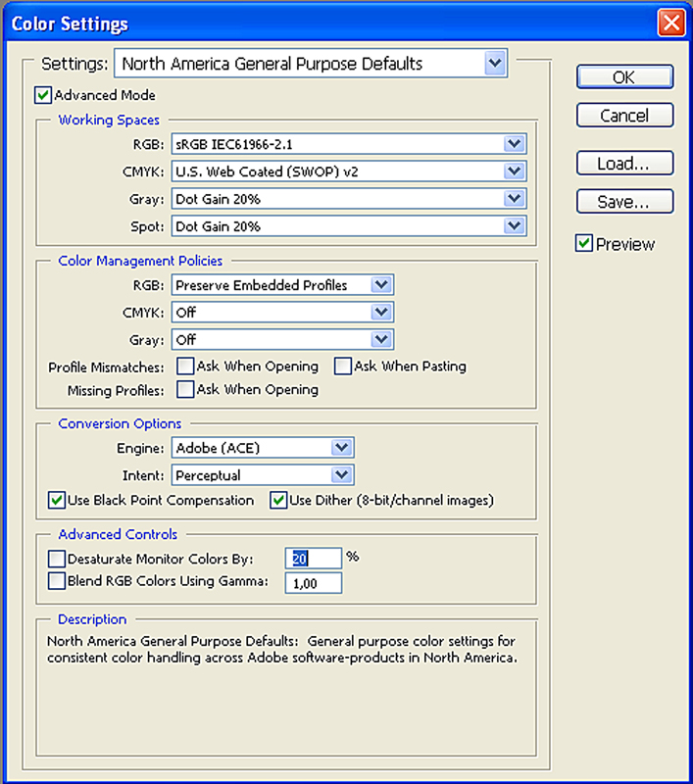
Task: Open CMYK color management policy dropdown
Action: pos(282,313)
